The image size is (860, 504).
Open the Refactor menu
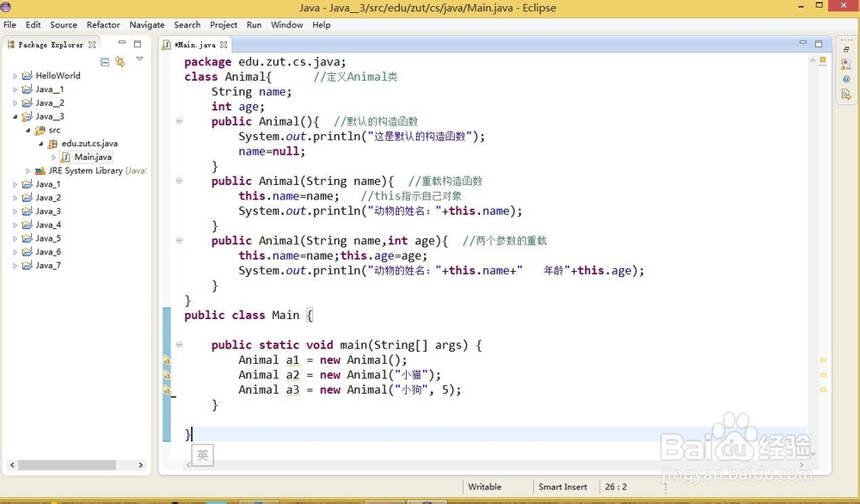103,25
